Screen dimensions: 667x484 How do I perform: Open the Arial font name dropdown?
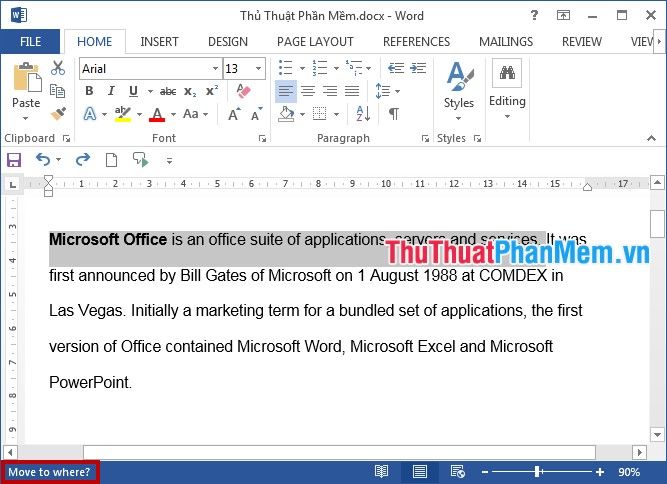click(x=215, y=68)
